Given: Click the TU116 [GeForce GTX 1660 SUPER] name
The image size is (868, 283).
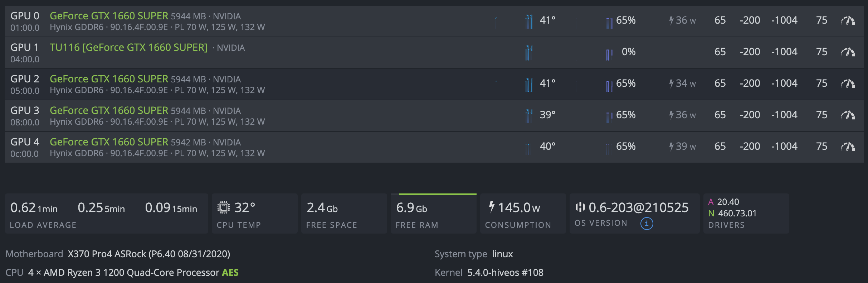Looking at the screenshot, I should click(128, 47).
